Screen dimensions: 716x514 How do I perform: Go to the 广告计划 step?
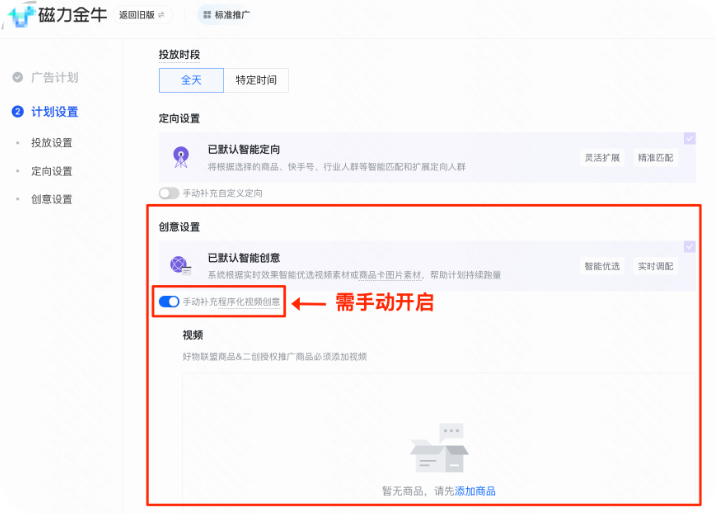pyautogui.click(x=55, y=77)
